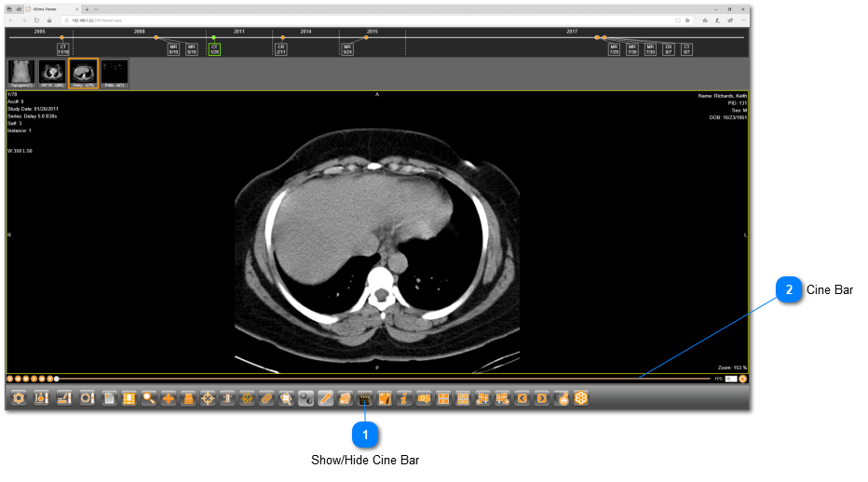Viewport: 868px width, 482px height.
Task: Open the CR 2/11 study on timeline
Action: (x=280, y=49)
